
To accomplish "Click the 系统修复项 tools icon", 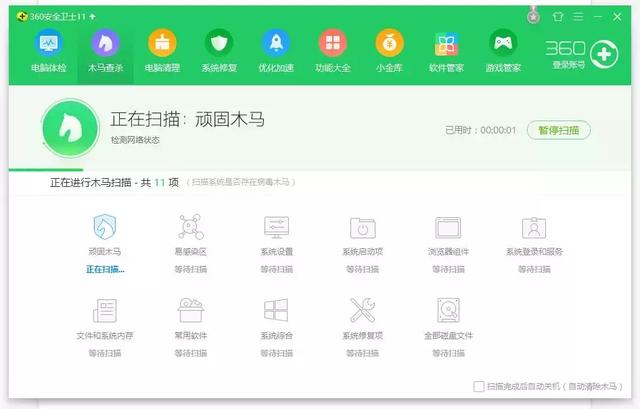I will 362,310.
